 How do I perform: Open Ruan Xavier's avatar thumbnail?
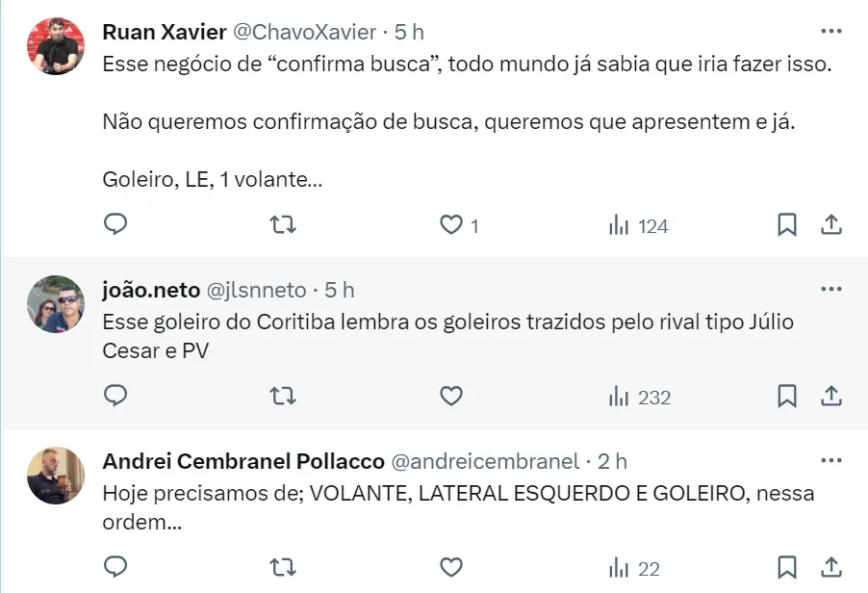[56, 46]
